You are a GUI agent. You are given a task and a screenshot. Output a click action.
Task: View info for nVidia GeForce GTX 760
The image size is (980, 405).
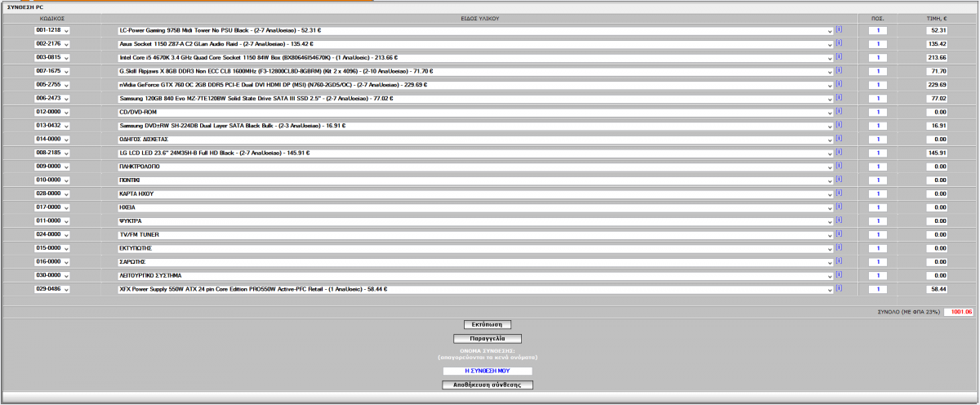[838, 84]
